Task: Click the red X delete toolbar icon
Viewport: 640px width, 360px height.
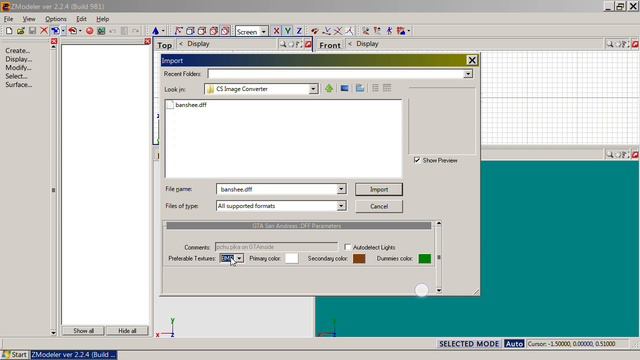Action: [44, 31]
